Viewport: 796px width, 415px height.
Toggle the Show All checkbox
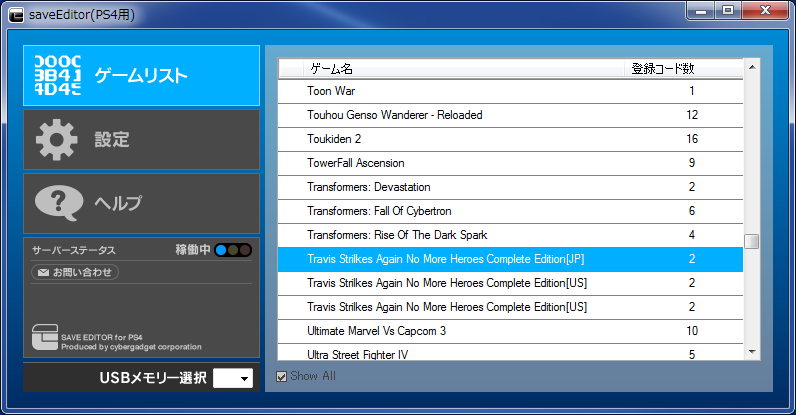pos(281,376)
